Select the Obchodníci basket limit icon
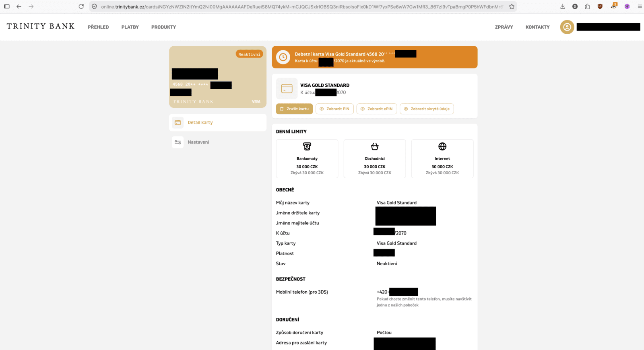Viewport: 644px width, 350px height. (x=375, y=146)
